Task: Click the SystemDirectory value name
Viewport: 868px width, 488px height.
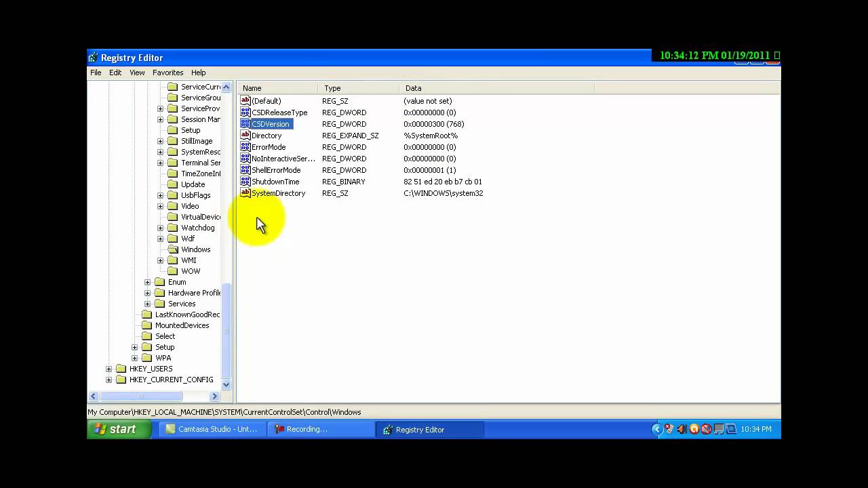Action: [278, 193]
